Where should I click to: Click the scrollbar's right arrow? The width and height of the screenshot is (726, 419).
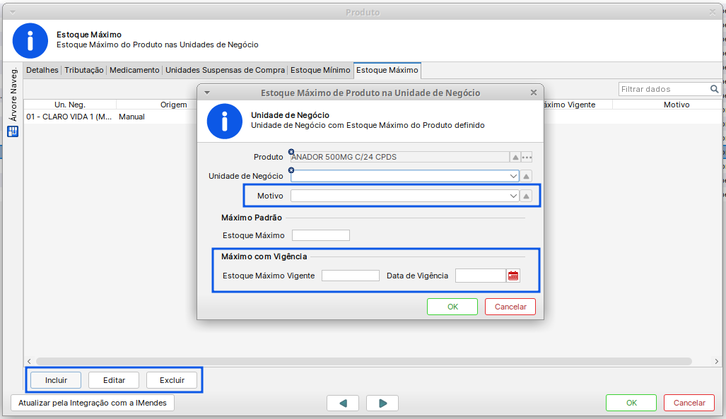(x=716, y=361)
